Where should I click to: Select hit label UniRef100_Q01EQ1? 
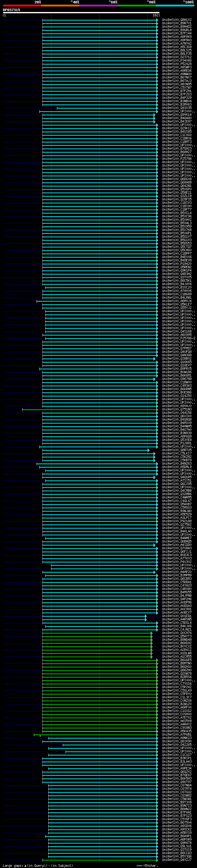click(176, 616)
